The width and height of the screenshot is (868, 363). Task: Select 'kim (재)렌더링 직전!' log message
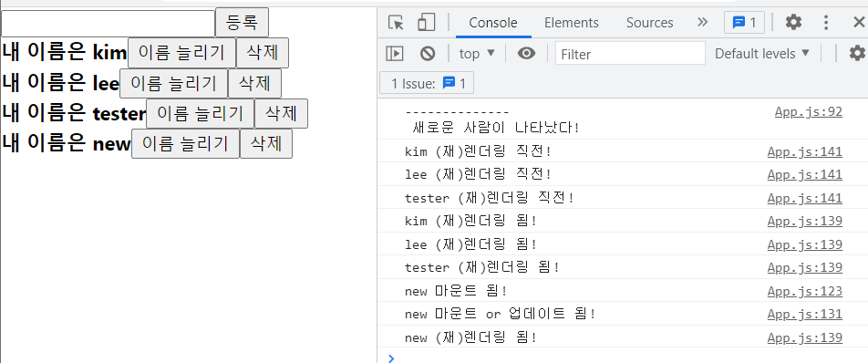[479, 151]
